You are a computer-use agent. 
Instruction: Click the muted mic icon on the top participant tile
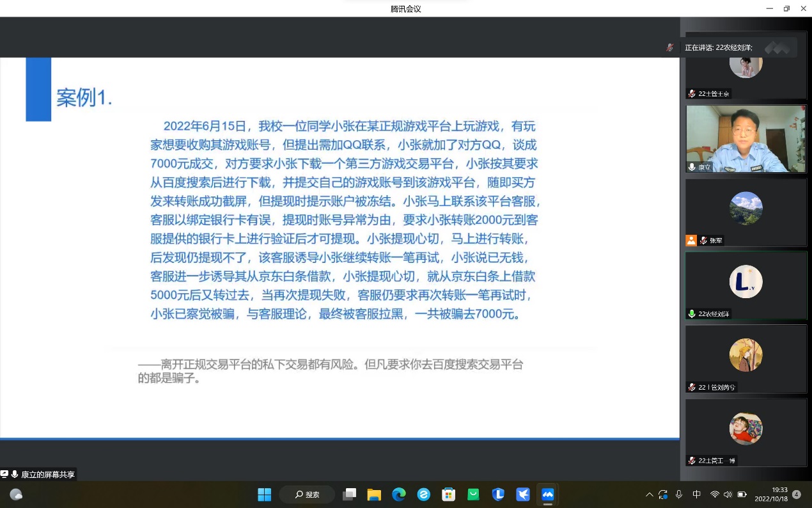[692, 93]
